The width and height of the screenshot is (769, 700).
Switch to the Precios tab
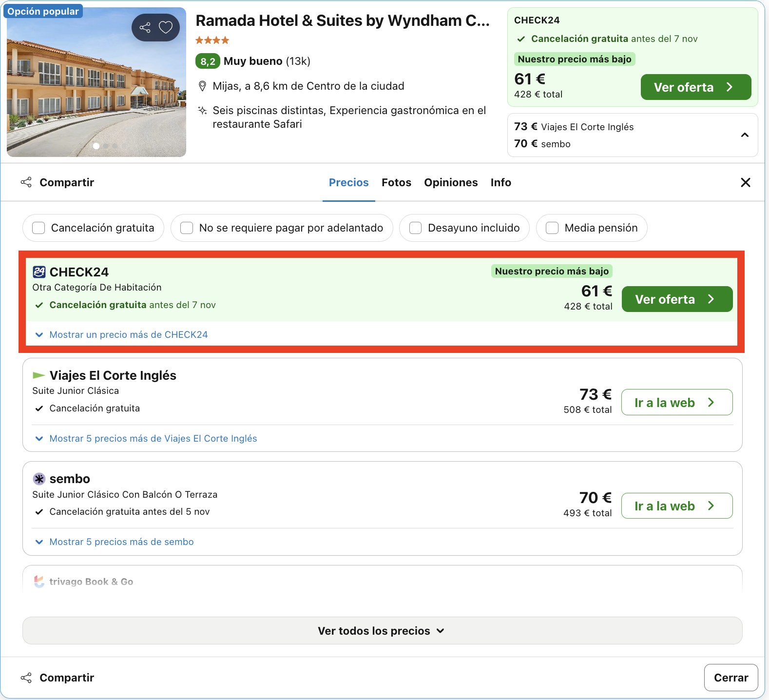[349, 182]
